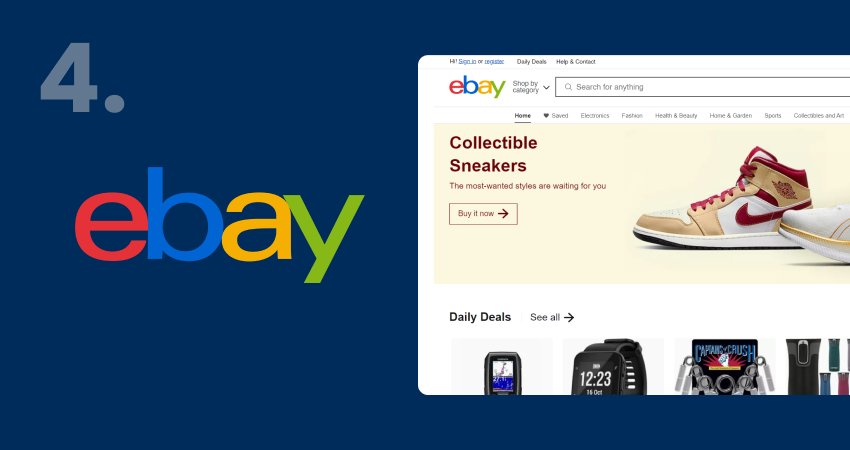Click the arrow next to See all
The image size is (850, 450).
[569, 318]
